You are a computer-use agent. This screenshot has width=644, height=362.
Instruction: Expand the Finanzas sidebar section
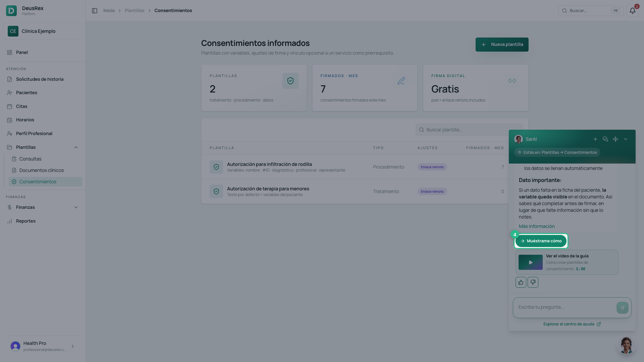click(x=76, y=207)
